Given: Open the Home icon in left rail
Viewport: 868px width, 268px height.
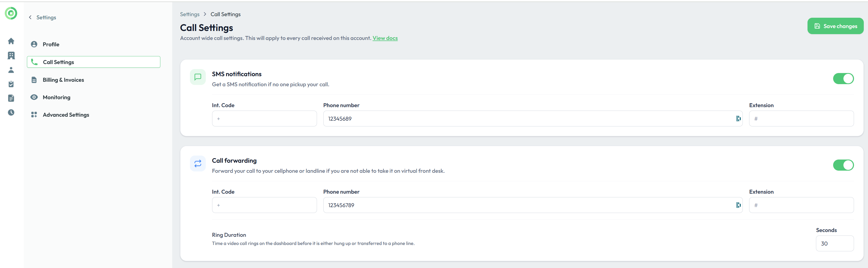Looking at the screenshot, I should tap(11, 41).
